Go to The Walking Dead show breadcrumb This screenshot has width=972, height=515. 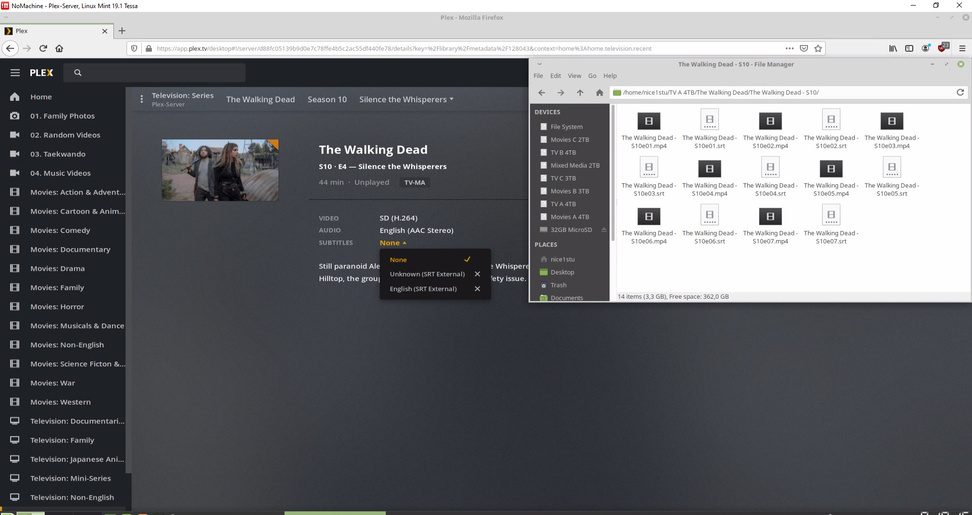coord(260,99)
